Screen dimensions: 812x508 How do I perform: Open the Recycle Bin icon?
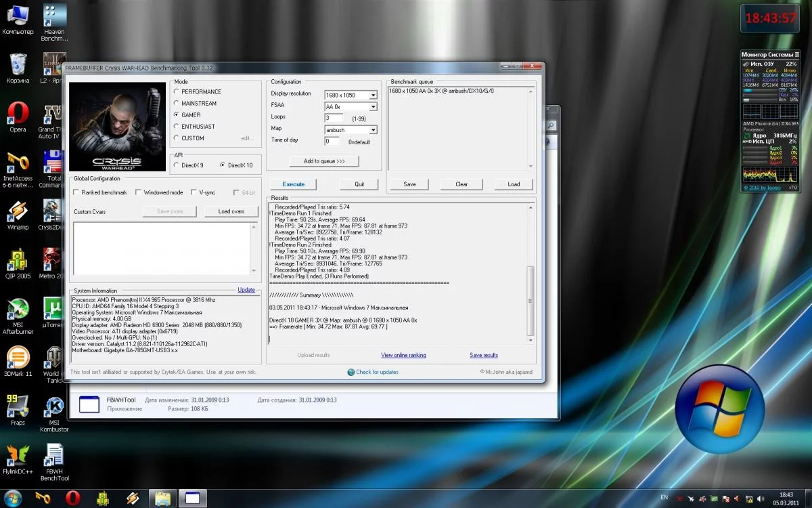(x=18, y=64)
